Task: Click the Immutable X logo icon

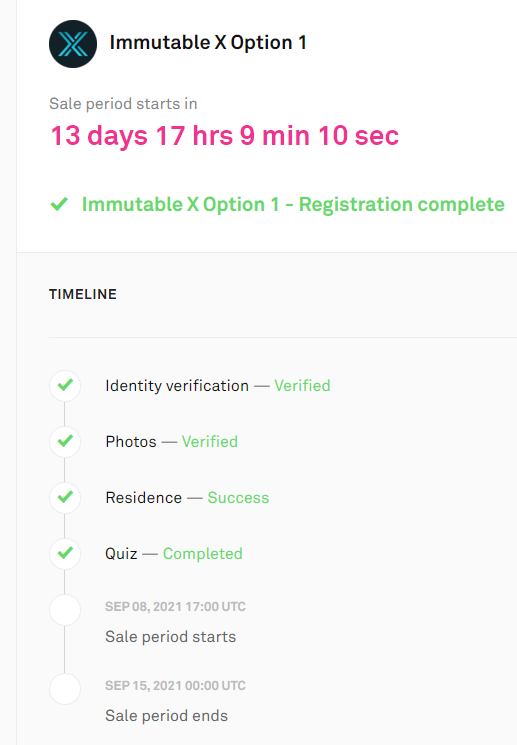Action: 73,44
